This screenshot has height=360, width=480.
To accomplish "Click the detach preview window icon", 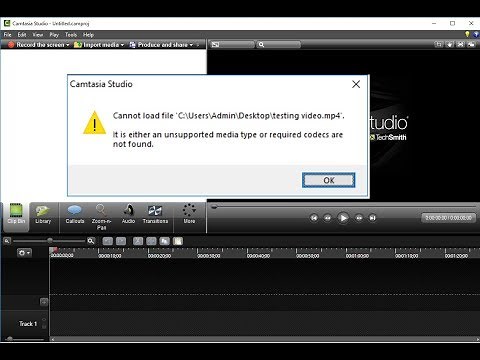I will 471,44.
